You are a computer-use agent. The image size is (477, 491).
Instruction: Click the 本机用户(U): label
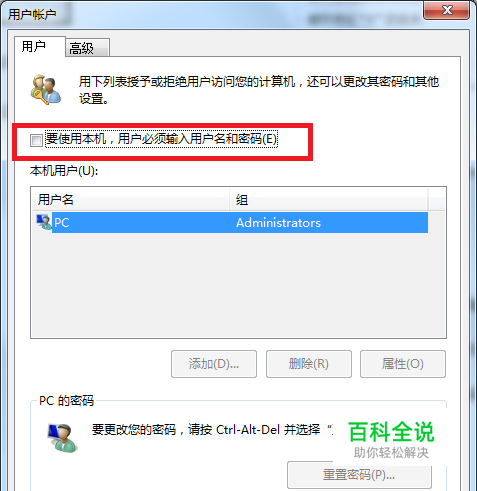click(x=64, y=171)
